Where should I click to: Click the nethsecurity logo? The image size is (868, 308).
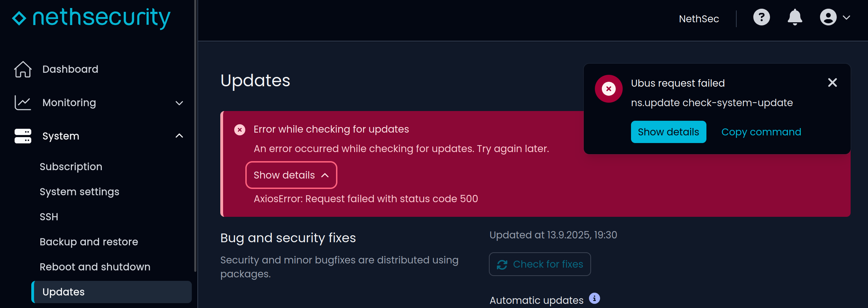[x=91, y=18]
